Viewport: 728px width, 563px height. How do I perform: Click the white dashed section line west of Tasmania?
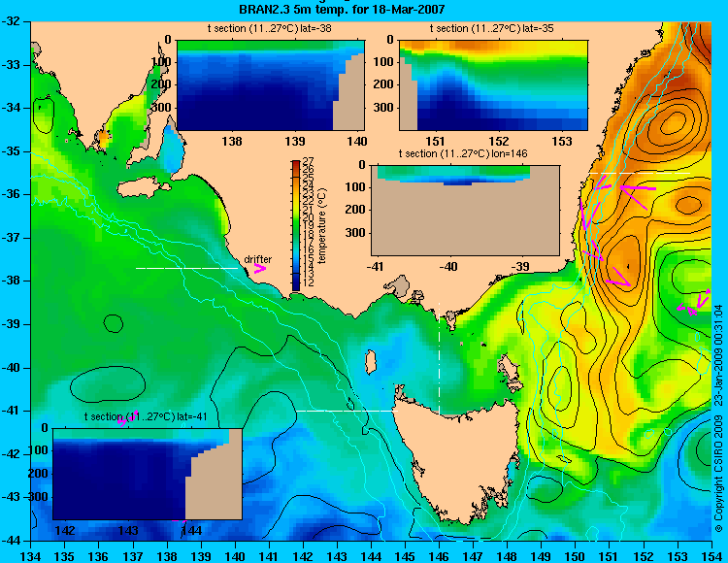click(347, 411)
